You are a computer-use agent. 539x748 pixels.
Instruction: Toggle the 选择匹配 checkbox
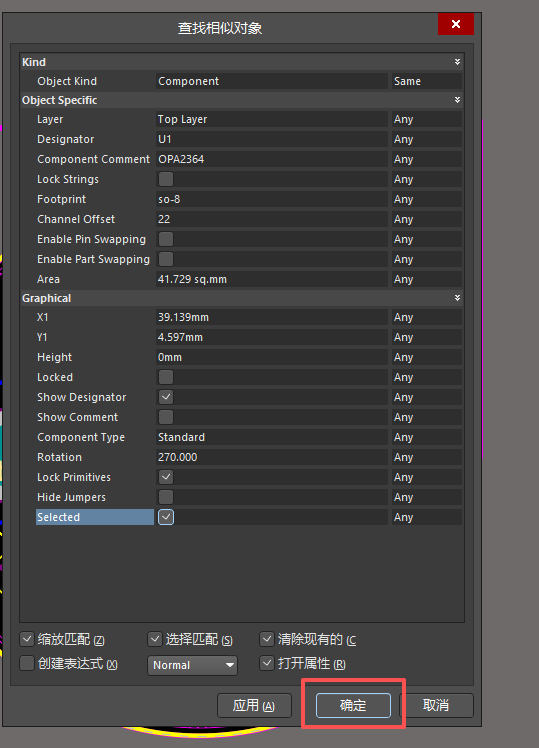point(155,639)
